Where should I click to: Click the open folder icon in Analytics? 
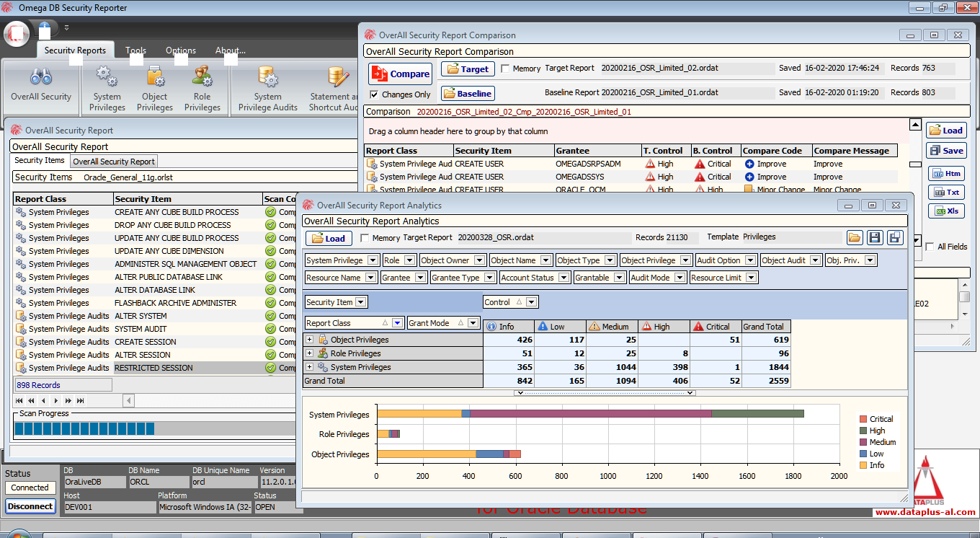855,237
